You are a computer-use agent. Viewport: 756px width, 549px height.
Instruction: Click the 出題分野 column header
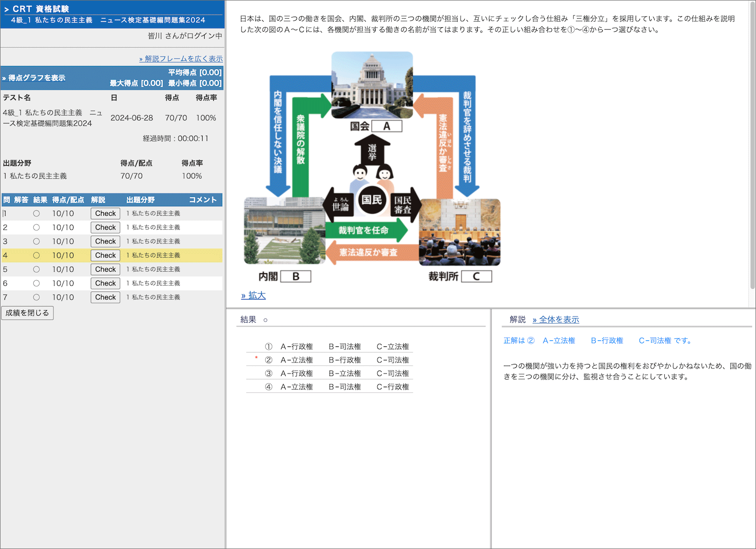point(141,200)
